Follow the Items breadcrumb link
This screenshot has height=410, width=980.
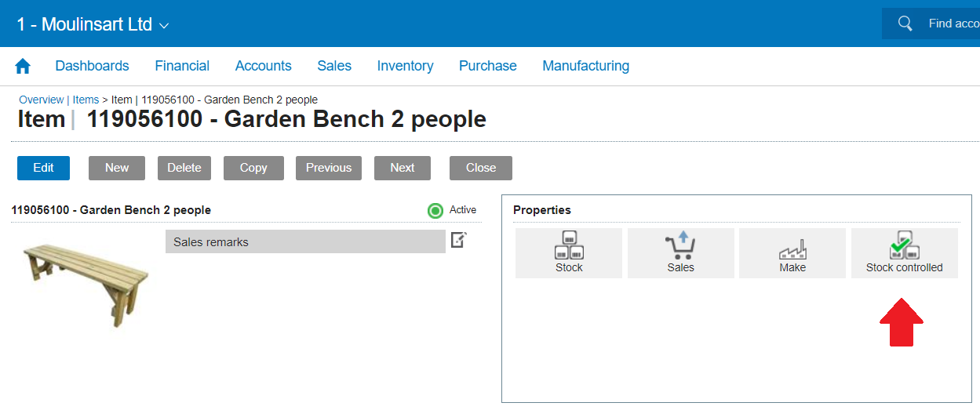point(86,100)
